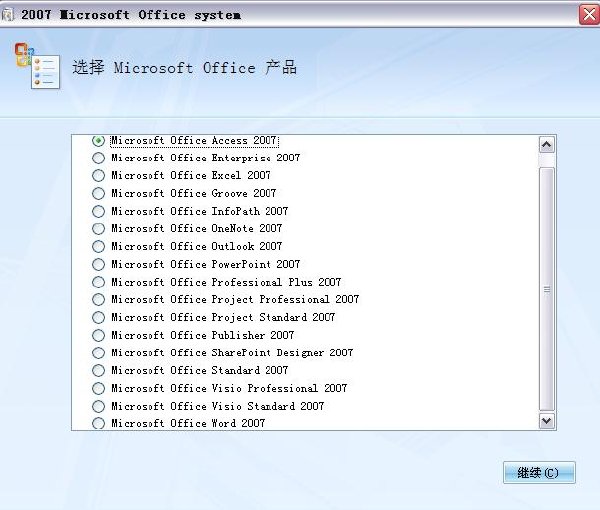Screen dimensions: 600x510
Task: Select Microsoft Office Groove 2007 radio button
Action: (x=98, y=193)
